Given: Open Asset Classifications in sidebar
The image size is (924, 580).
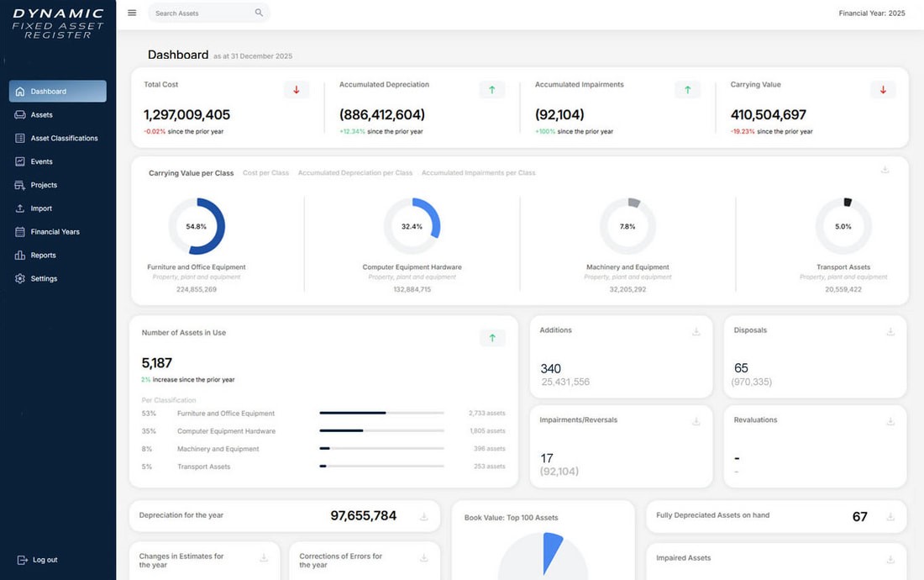Looking at the screenshot, I should [64, 138].
